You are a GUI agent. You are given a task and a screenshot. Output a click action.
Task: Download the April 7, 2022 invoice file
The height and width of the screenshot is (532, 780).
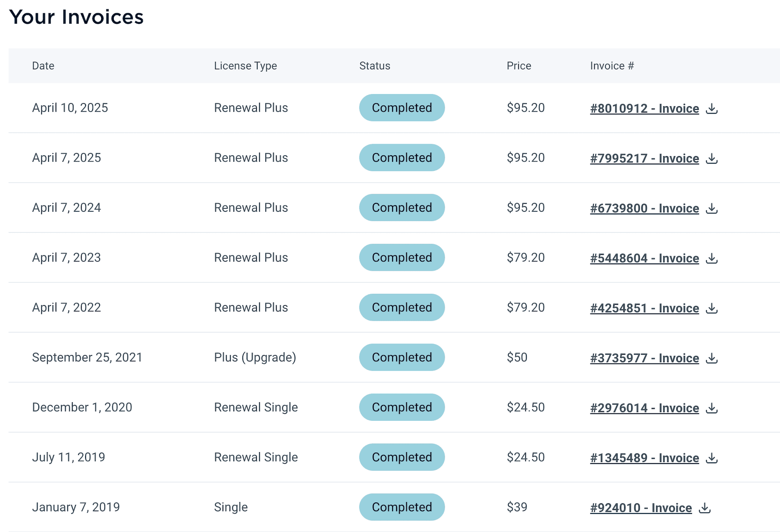coord(712,308)
